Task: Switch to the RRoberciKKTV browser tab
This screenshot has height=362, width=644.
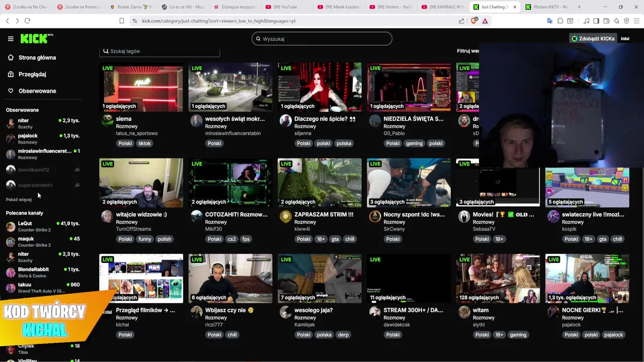Action: click(x=547, y=7)
